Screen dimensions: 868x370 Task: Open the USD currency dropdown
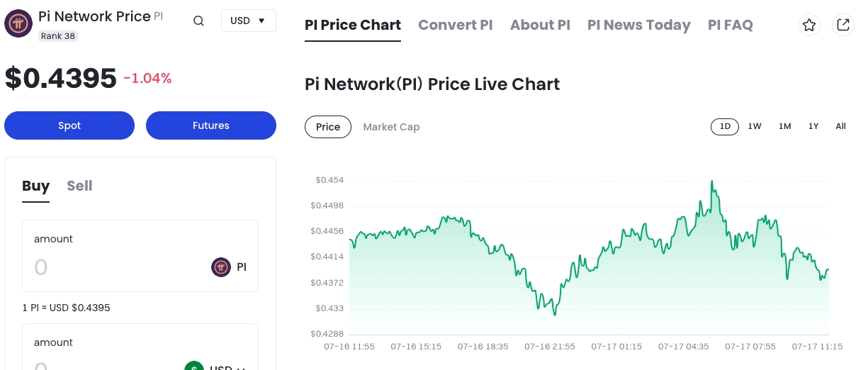click(248, 21)
